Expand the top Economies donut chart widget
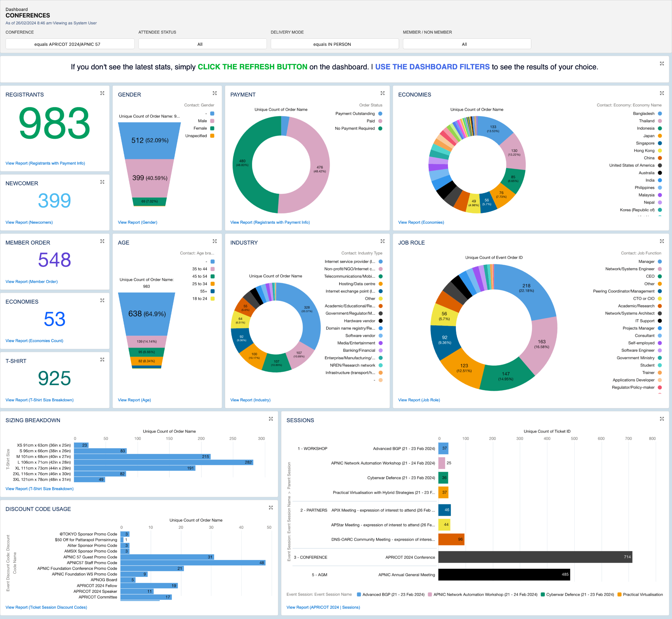 point(662,93)
